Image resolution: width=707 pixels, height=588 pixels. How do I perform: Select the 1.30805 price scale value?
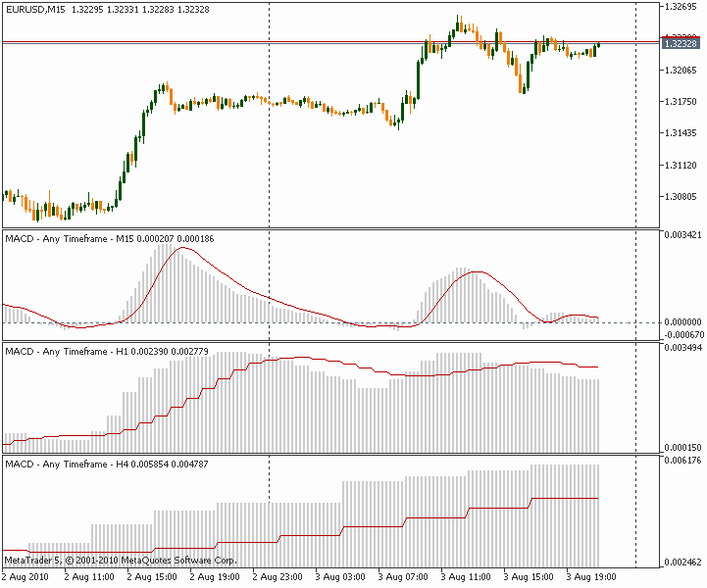pos(681,197)
